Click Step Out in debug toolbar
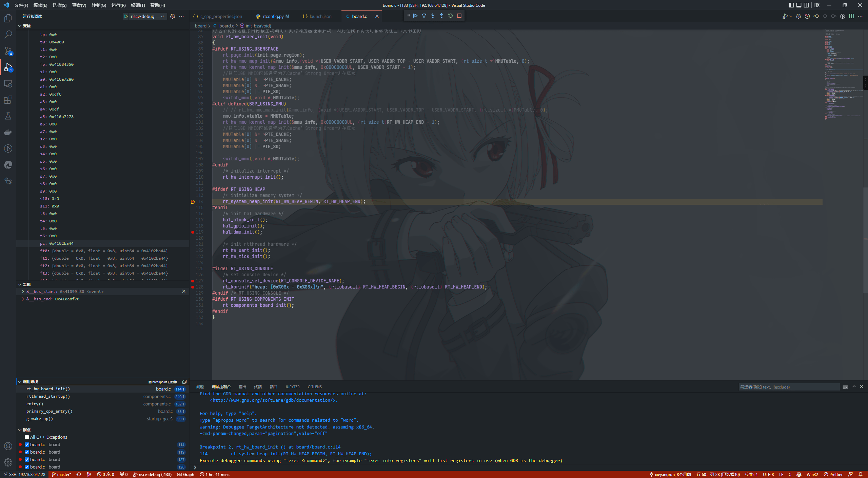The height and width of the screenshot is (478, 868). click(441, 16)
